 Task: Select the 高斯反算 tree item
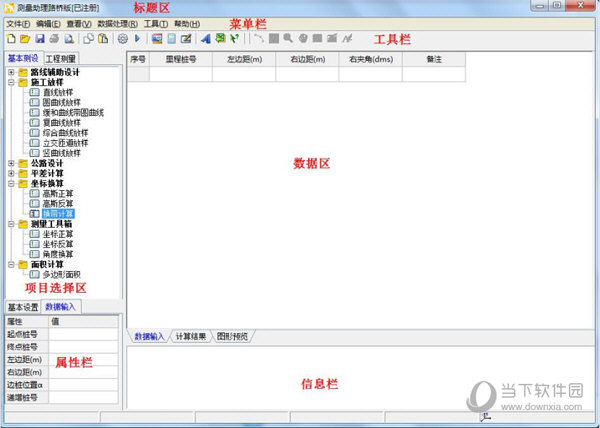(58, 203)
